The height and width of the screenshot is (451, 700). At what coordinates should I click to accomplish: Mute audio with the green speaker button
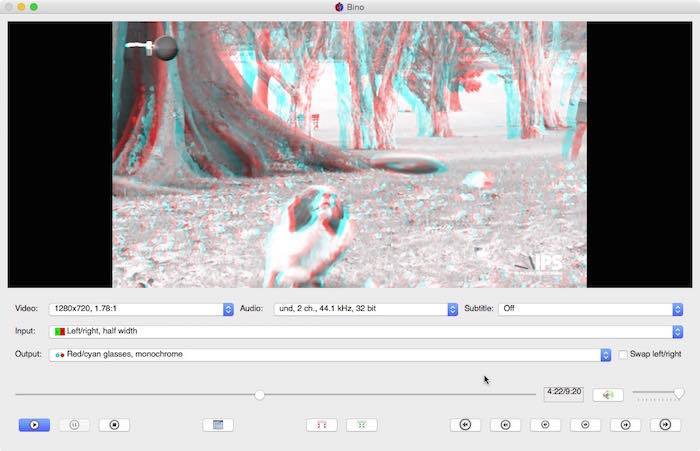point(608,395)
